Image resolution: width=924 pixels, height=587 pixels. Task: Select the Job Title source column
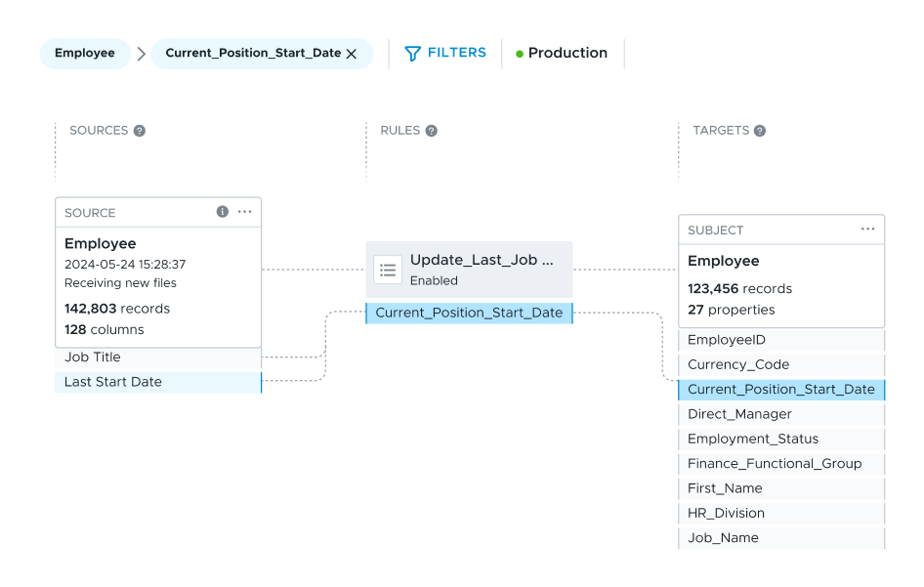(x=93, y=357)
